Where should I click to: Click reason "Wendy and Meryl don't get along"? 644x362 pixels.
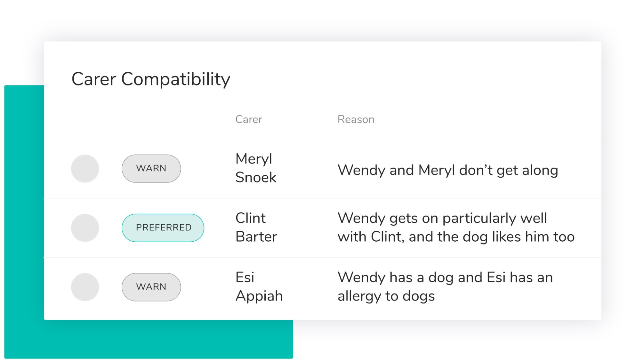click(x=448, y=170)
